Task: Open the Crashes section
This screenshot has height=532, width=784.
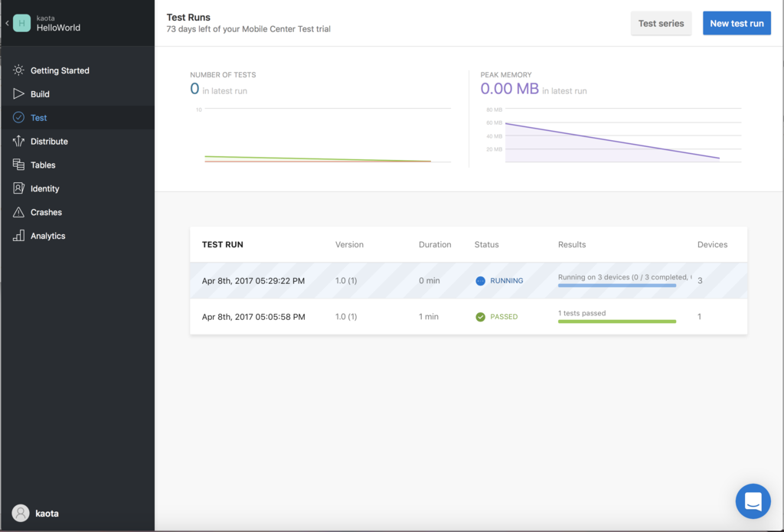Action: point(77,212)
